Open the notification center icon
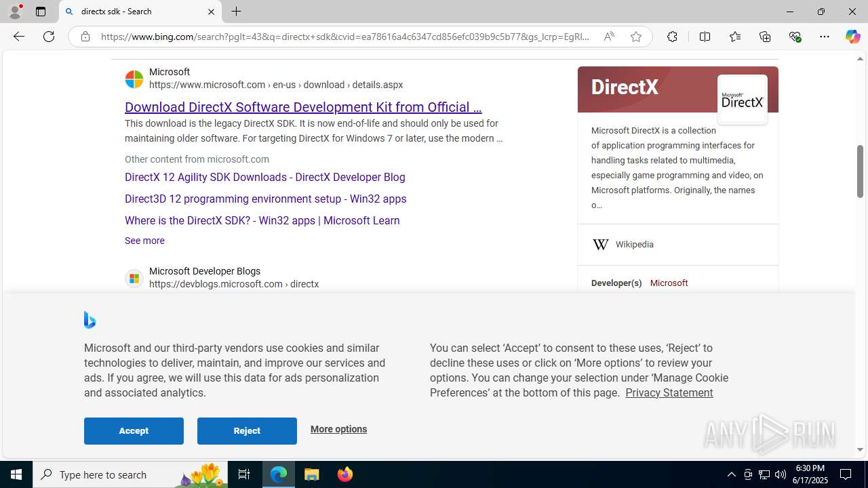This screenshot has width=868, height=488. pos(846,474)
